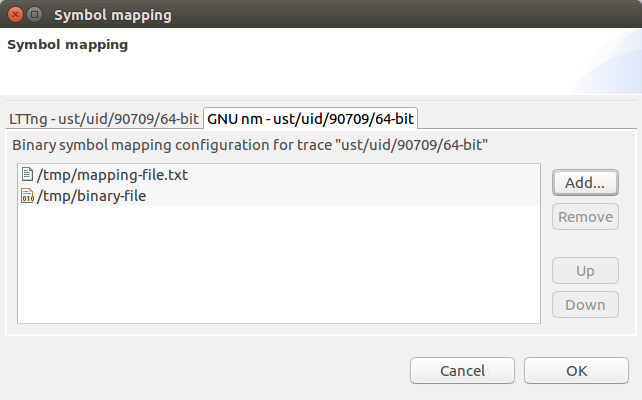Image resolution: width=642 pixels, height=400 pixels.
Task: Click the binary file icon beside binary-file
Action: click(27, 196)
